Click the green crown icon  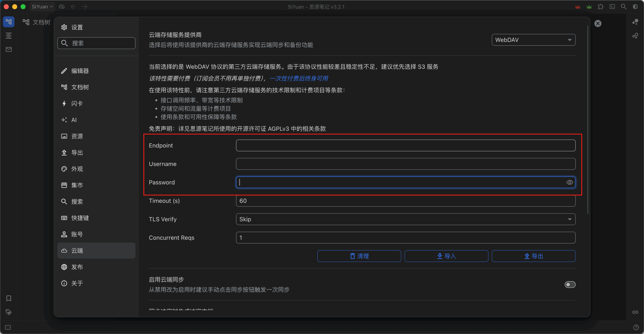589,7
